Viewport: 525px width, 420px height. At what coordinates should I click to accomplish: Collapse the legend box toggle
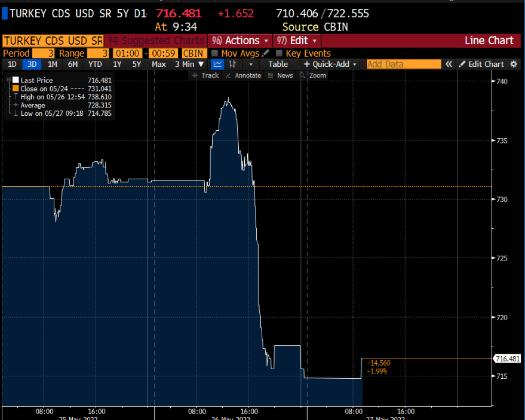(x=9, y=80)
